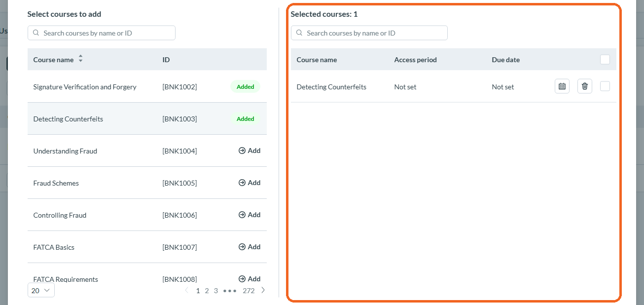Delete Detecting Counterfeits from selected courses
This screenshot has height=305, width=644.
pyautogui.click(x=585, y=86)
